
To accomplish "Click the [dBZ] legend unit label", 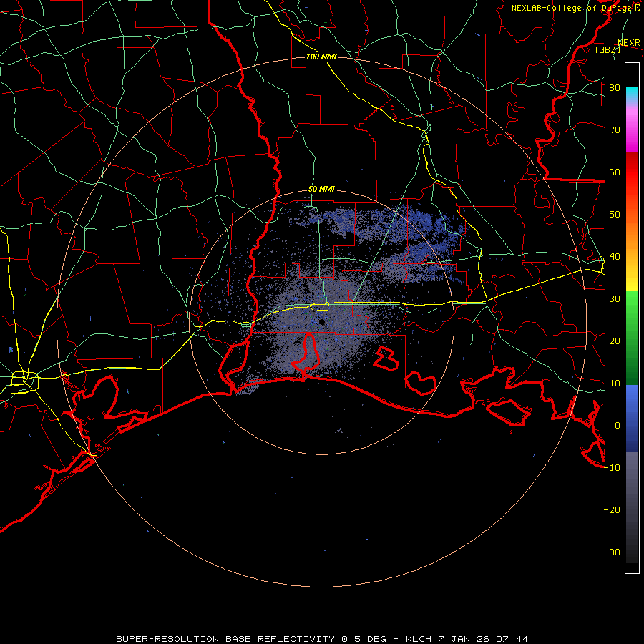I will click(608, 49).
